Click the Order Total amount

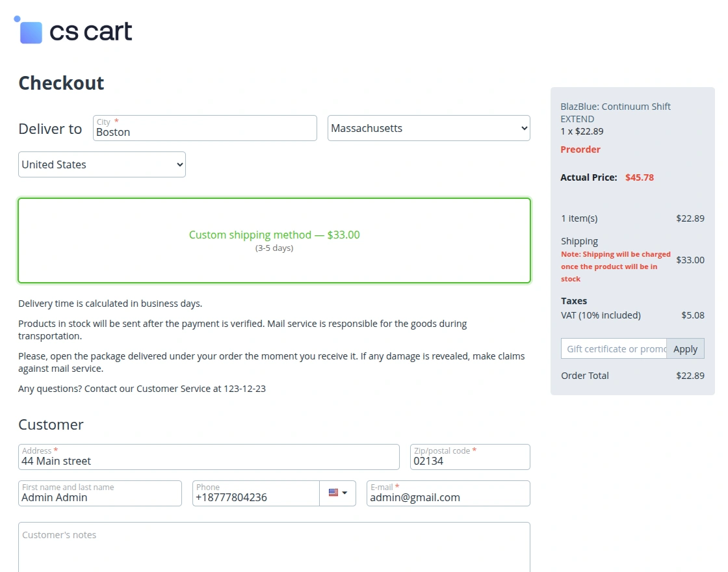pos(690,376)
